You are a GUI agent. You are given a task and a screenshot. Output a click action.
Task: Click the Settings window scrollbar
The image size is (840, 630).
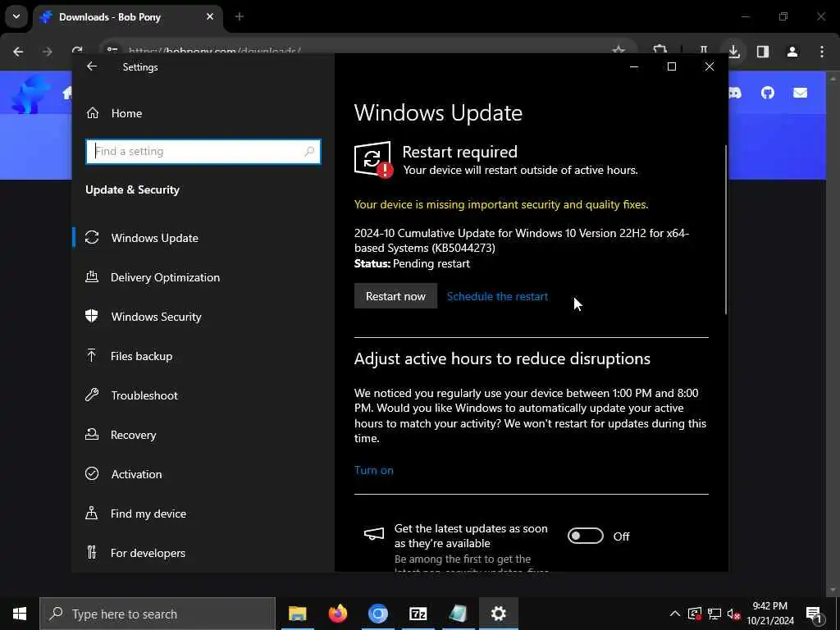[x=726, y=230]
